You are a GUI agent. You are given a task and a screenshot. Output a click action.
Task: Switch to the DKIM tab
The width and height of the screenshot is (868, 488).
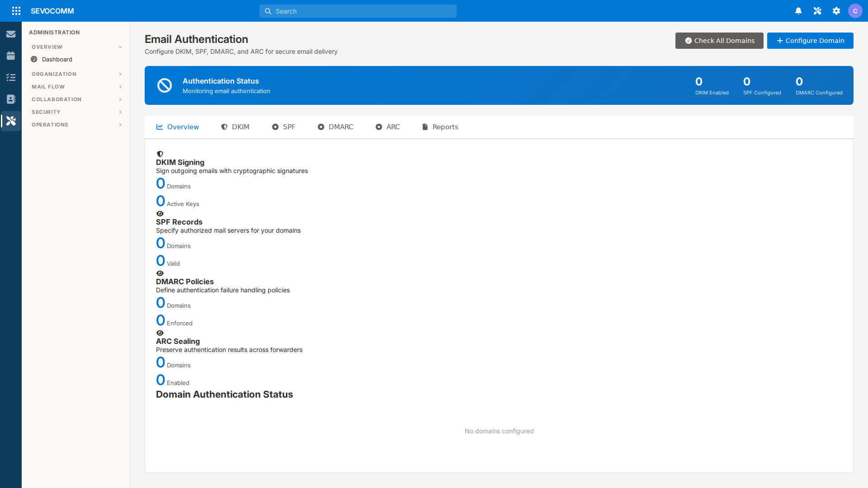[240, 127]
